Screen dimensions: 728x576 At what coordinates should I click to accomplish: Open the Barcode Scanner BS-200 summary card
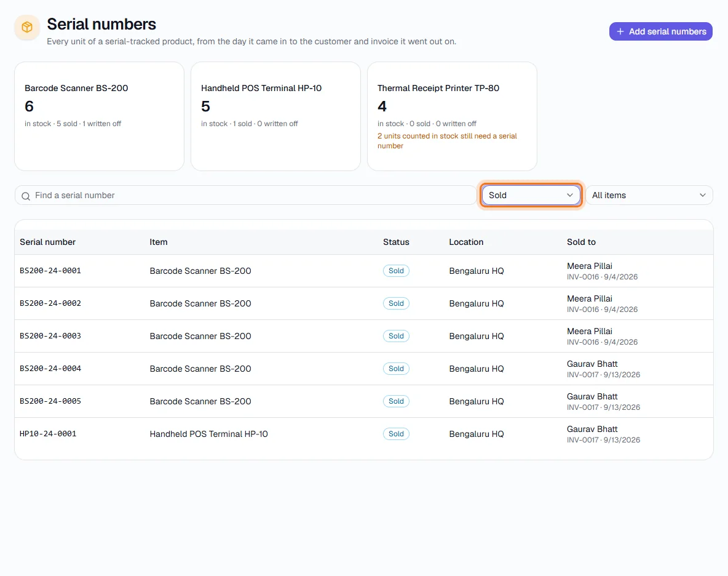pyautogui.click(x=100, y=116)
